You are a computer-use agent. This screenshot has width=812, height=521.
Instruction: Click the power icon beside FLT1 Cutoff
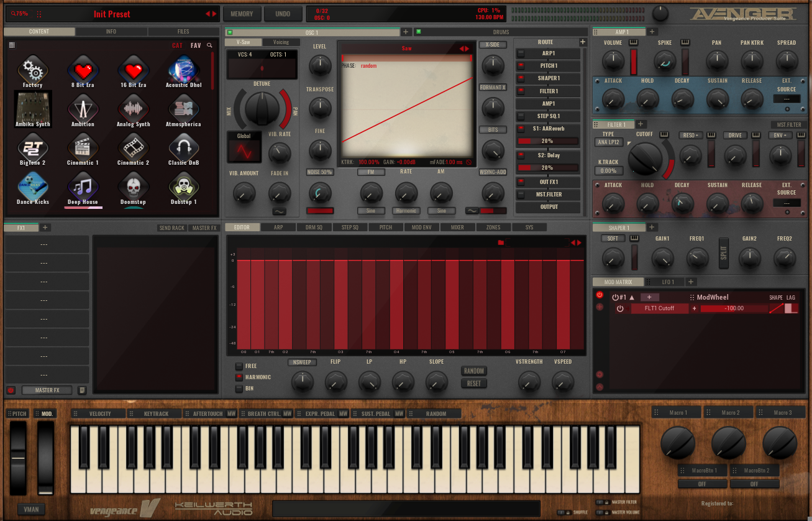pos(620,308)
